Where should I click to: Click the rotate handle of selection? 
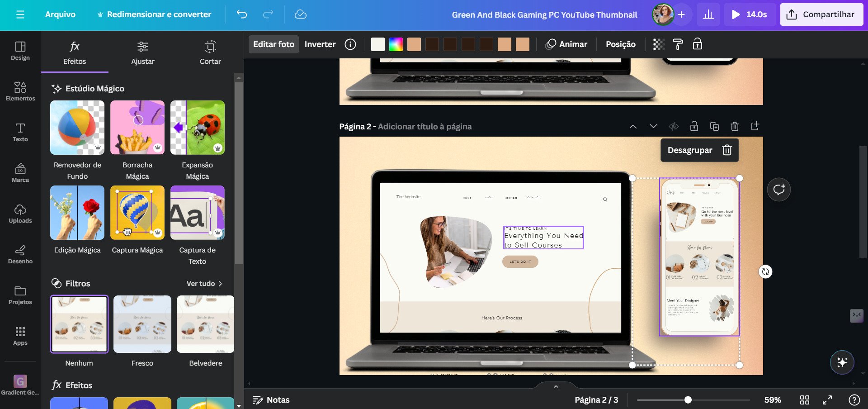(765, 271)
